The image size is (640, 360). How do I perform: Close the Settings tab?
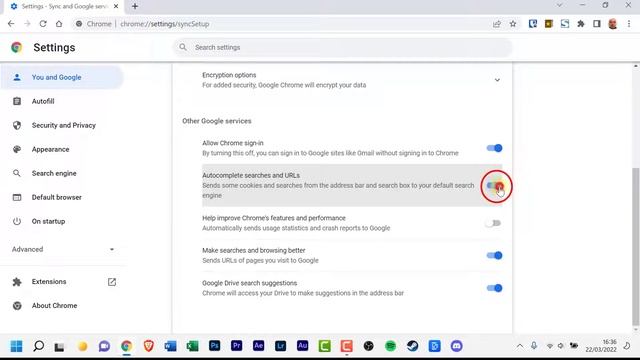[116, 6]
